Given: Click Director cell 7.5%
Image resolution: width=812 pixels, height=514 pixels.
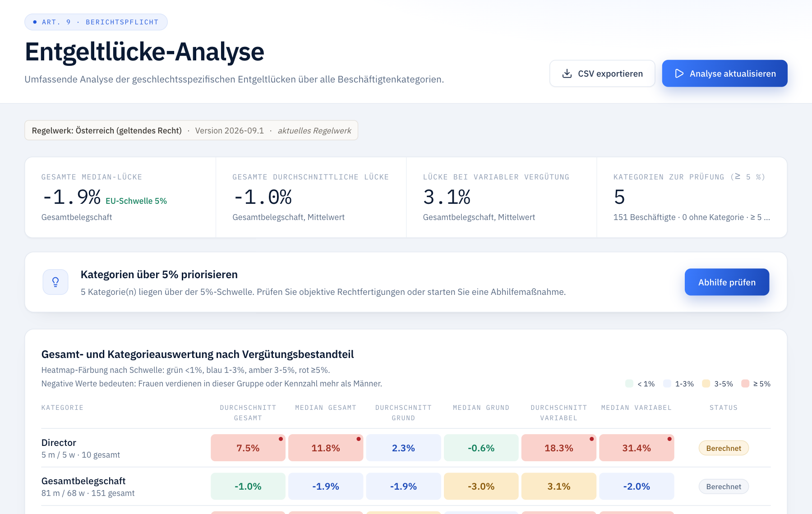Looking at the screenshot, I should click(248, 448).
